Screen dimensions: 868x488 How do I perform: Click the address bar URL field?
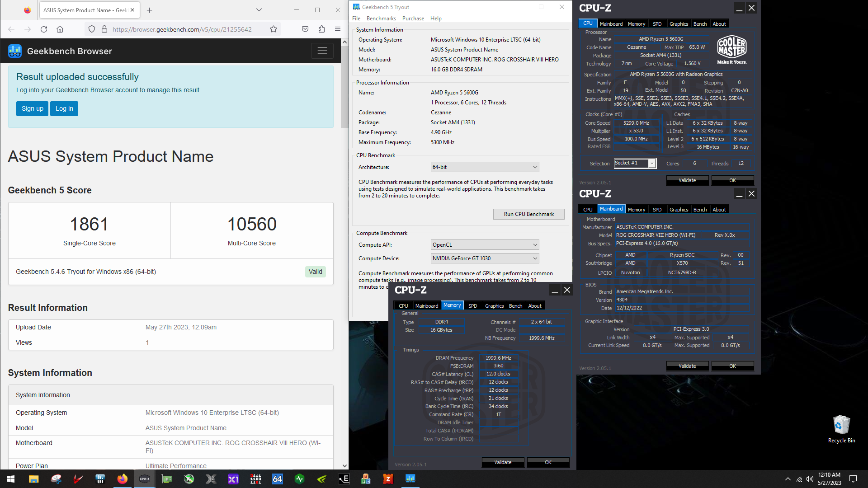[182, 29]
